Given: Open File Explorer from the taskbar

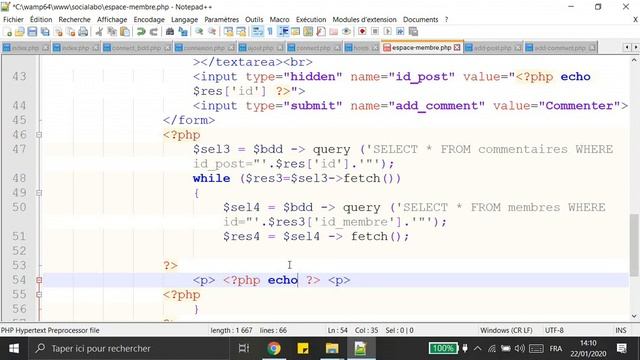Looking at the screenshot, I should (332, 349).
